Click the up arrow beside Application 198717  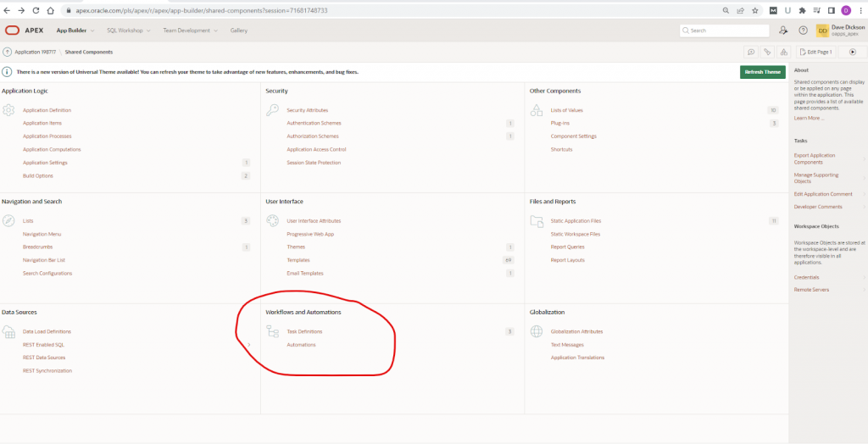7,52
